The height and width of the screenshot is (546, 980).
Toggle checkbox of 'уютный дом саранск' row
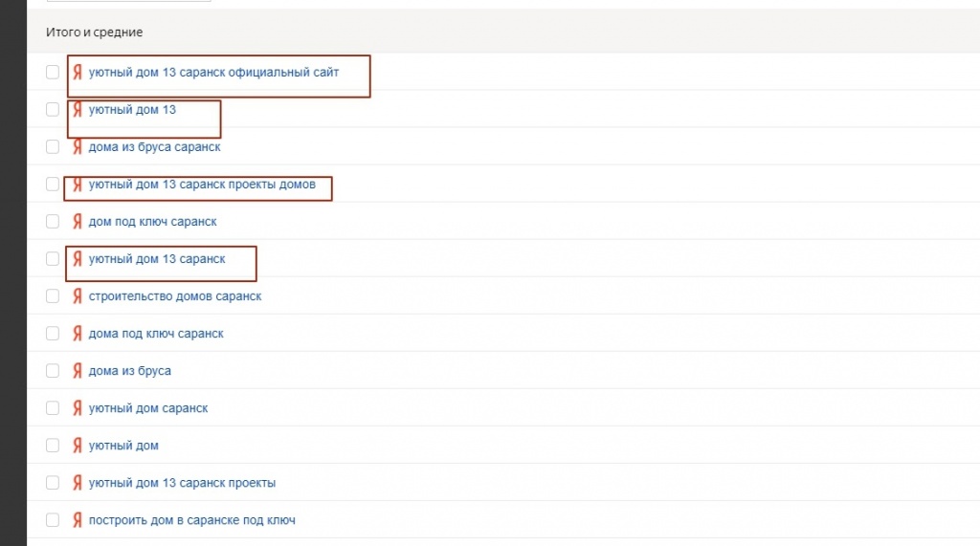53,408
